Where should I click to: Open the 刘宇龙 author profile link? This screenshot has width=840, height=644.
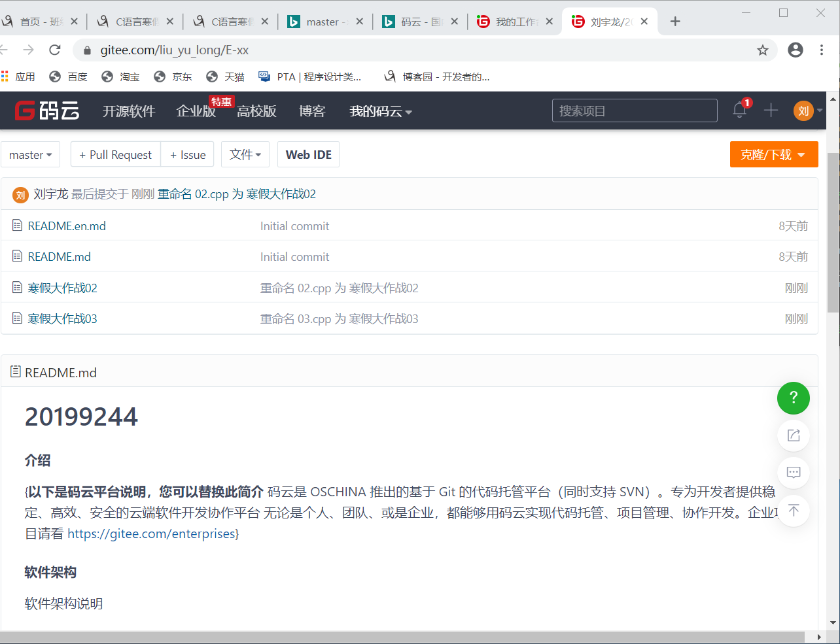click(51, 194)
